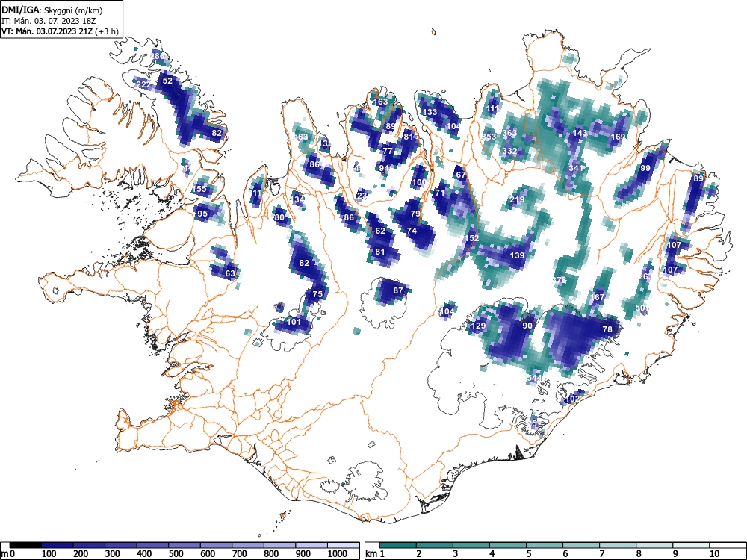Click visibility value '163' on the map
747x560 pixels.
tap(381, 102)
